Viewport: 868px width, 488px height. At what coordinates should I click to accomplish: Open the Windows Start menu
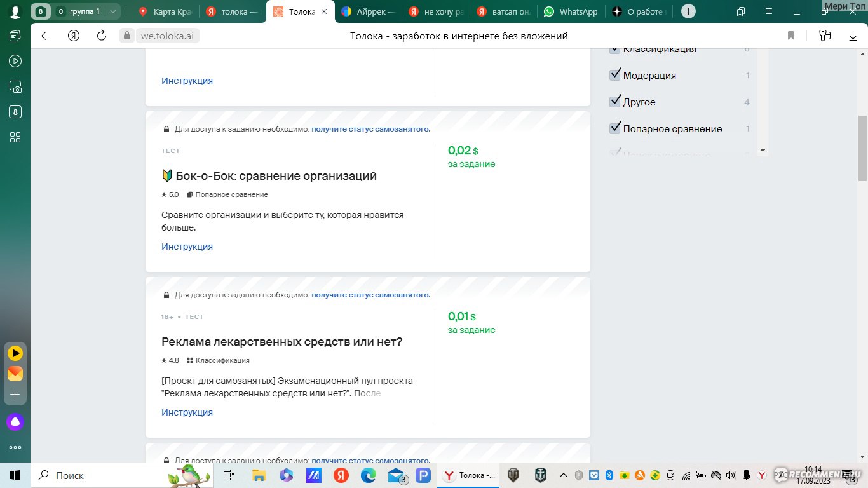[x=15, y=475]
